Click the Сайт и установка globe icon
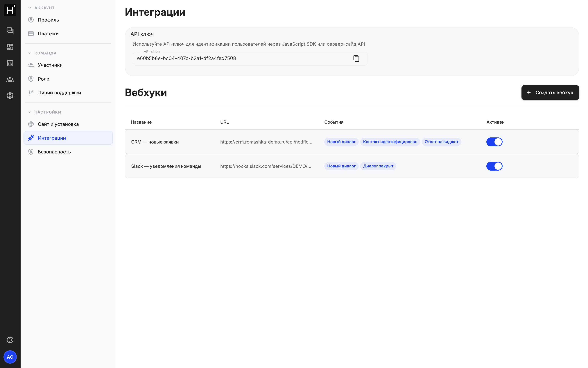The width and height of the screenshot is (588, 368). (x=31, y=124)
